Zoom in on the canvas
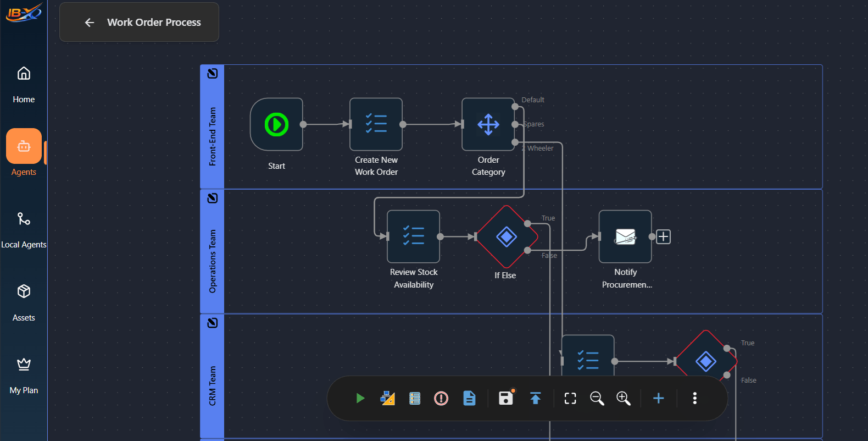The width and height of the screenshot is (868, 441). point(623,398)
